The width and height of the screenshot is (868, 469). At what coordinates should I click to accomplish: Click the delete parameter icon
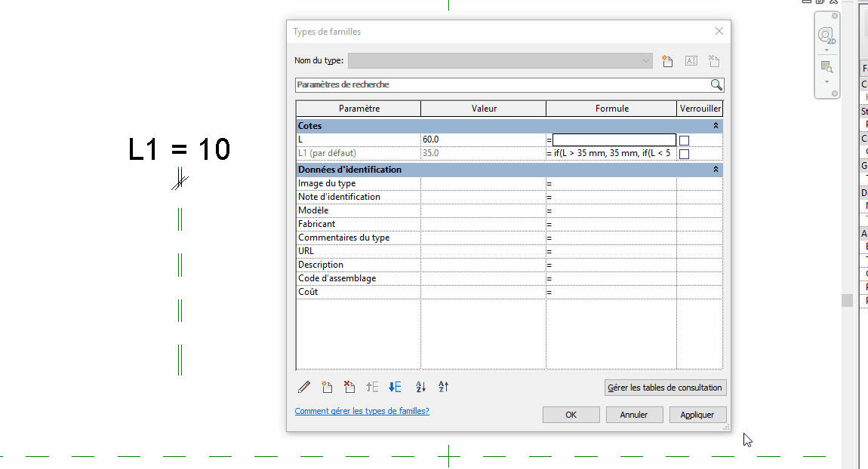pyautogui.click(x=349, y=387)
